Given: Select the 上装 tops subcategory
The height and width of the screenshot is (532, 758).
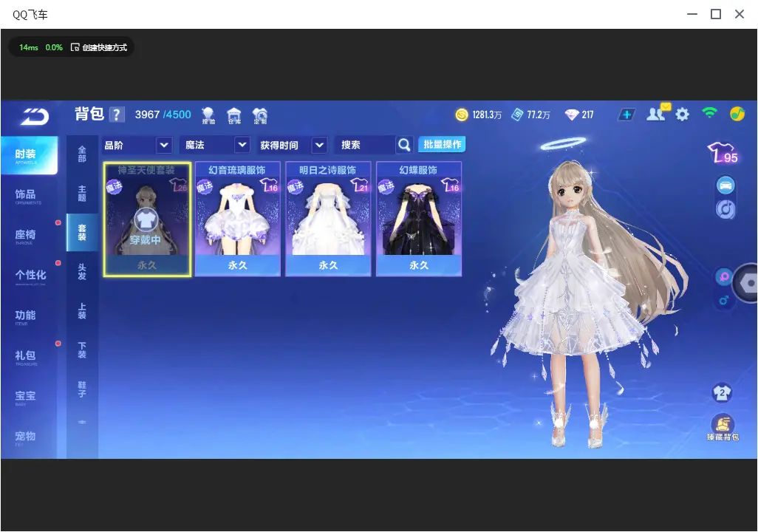Looking at the screenshot, I should 82,311.
